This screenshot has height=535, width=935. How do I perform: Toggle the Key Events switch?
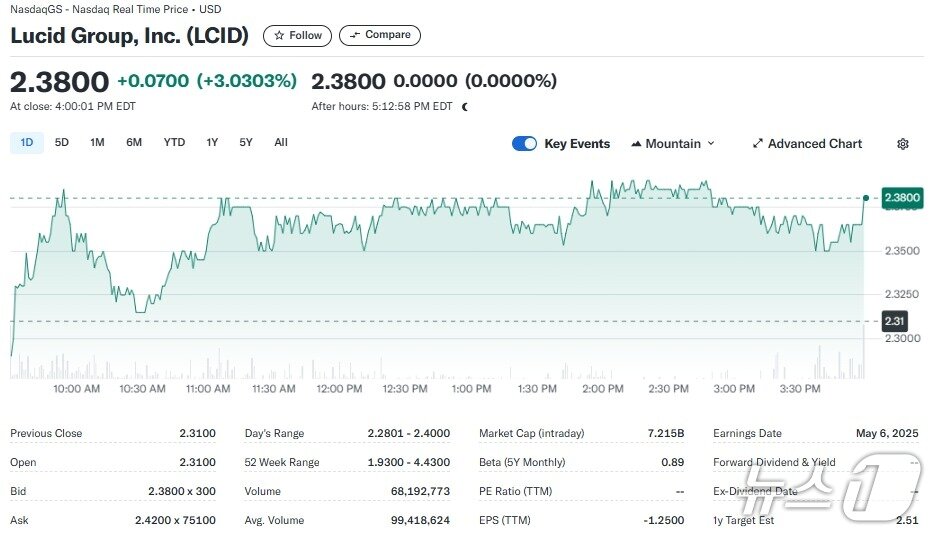pyautogui.click(x=524, y=144)
